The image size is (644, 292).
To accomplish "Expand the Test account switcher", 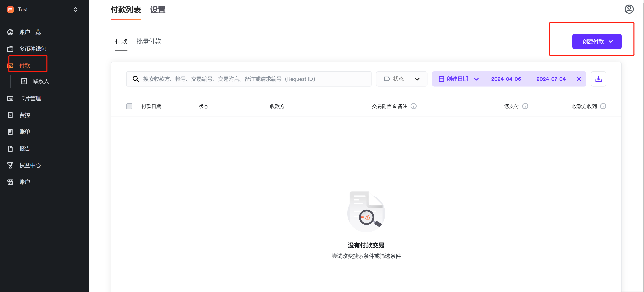I will (x=76, y=9).
